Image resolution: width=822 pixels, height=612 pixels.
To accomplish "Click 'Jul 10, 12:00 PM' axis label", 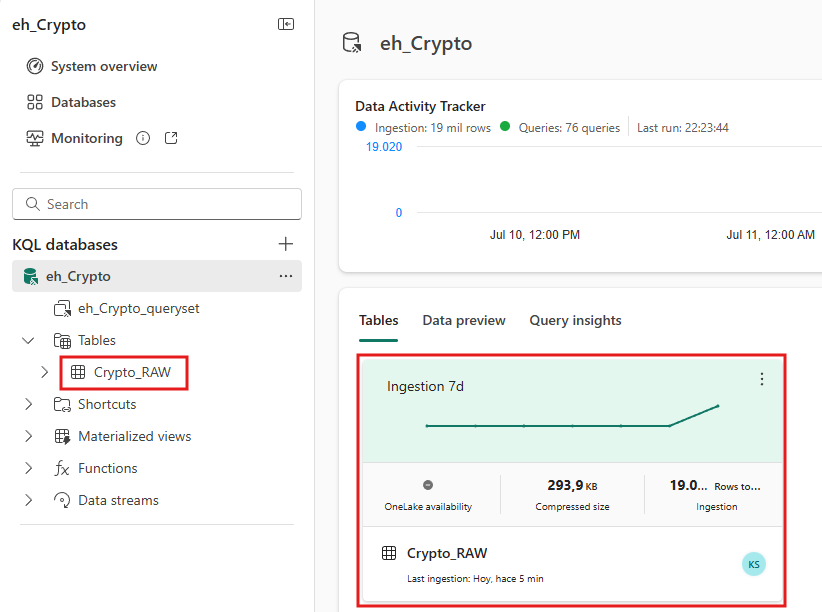I will [x=535, y=235].
